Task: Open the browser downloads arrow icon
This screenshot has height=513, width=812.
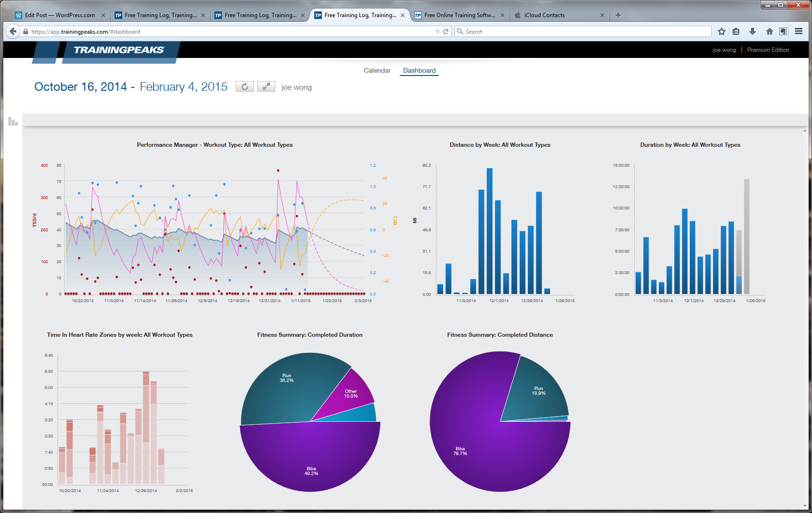Action: [x=752, y=31]
